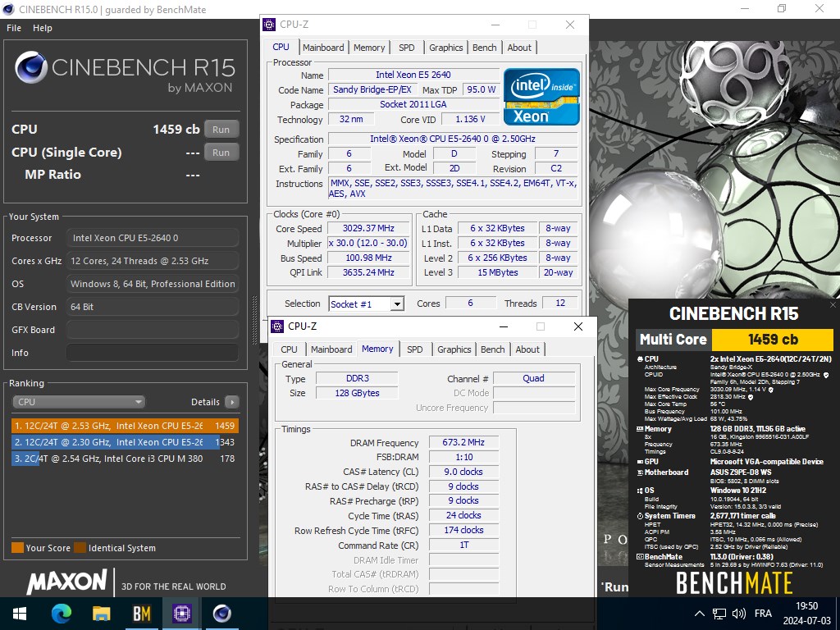Image resolution: width=840 pixels, height=630 pixels.
Task: Click the Intel Xeon inside logo
Action: click(541, 97)
